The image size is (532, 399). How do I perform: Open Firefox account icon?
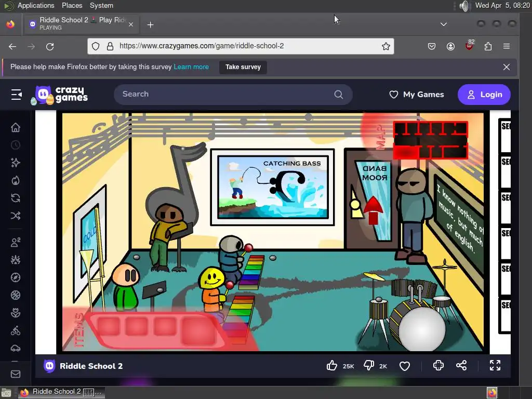pos(450,46)
